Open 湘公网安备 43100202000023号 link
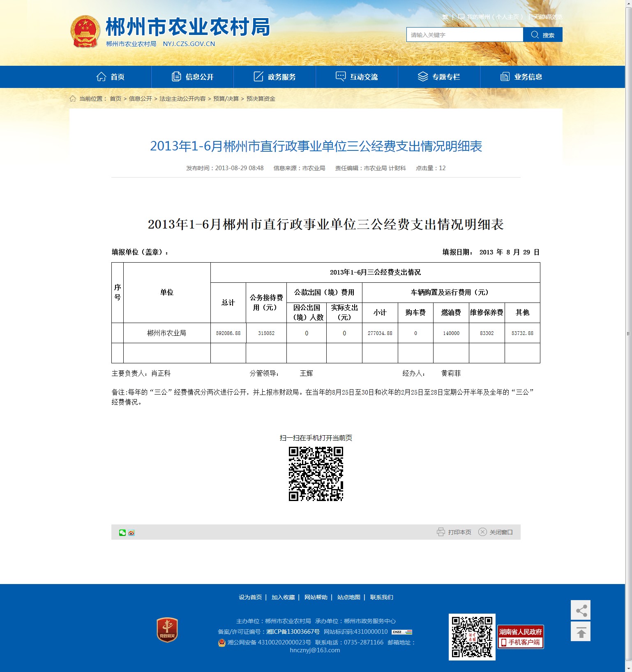Image resolution: width=632 pixels, height=672 pixels. point(269,642)
